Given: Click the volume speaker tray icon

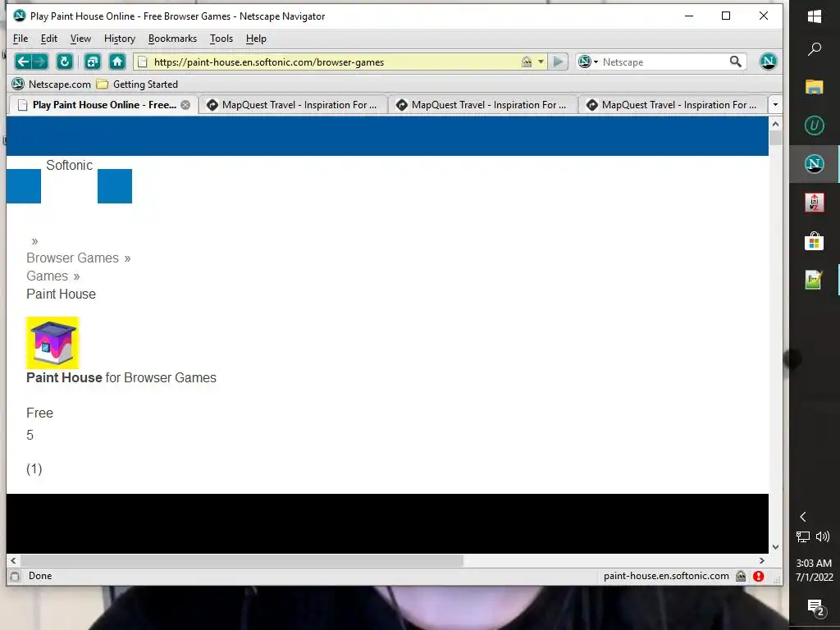Looking at the screenshot, I should (x=823, y=536).
